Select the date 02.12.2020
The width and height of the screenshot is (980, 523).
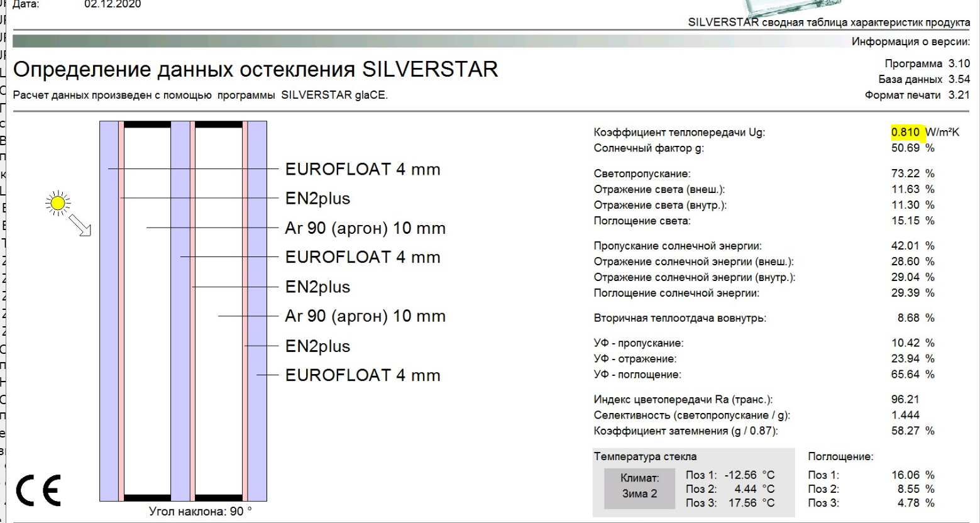click(x=113, y=4)
